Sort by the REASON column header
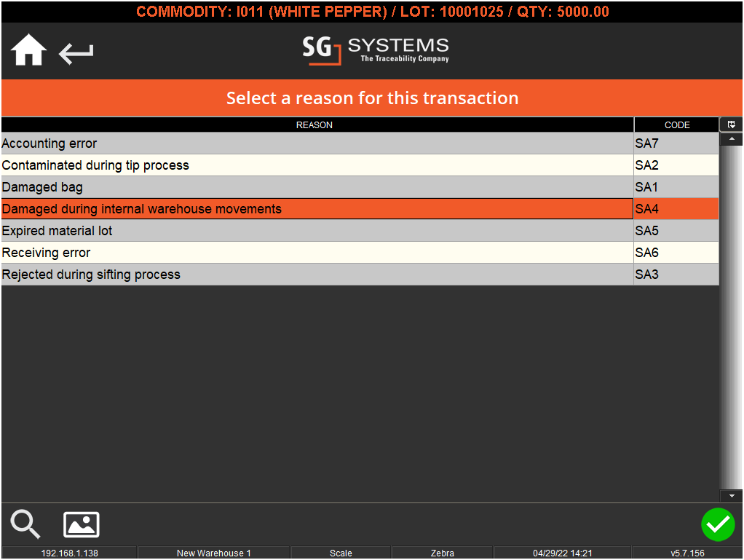Image resolution: width=744 pixels, height=560 pixels. point(317,125)
